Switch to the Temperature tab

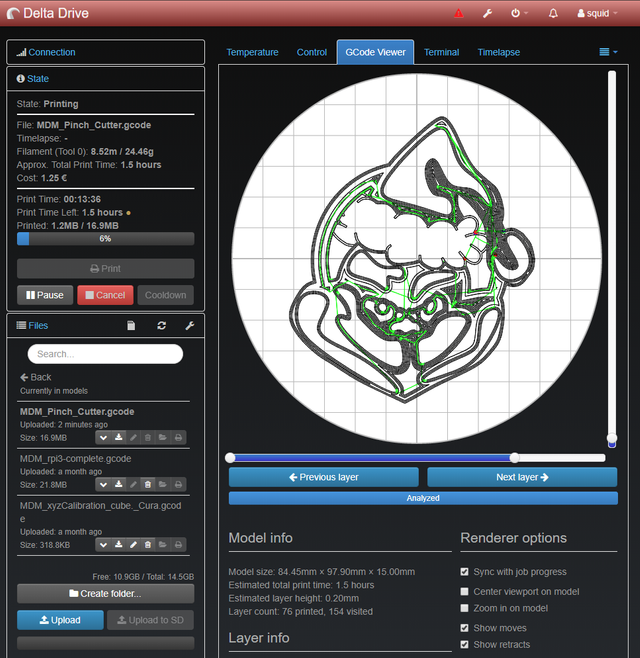pyautogui.click(x=252, y=52)
